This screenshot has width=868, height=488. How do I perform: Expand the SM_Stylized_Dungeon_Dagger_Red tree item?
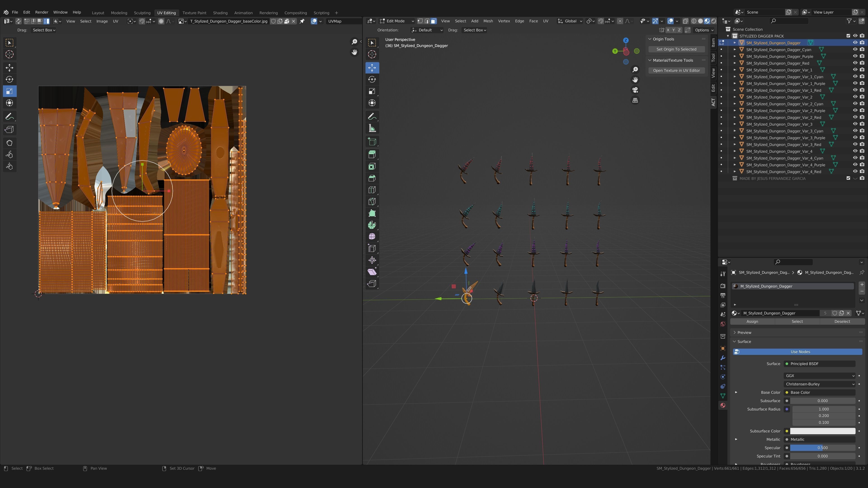click(x=735, y=63)
